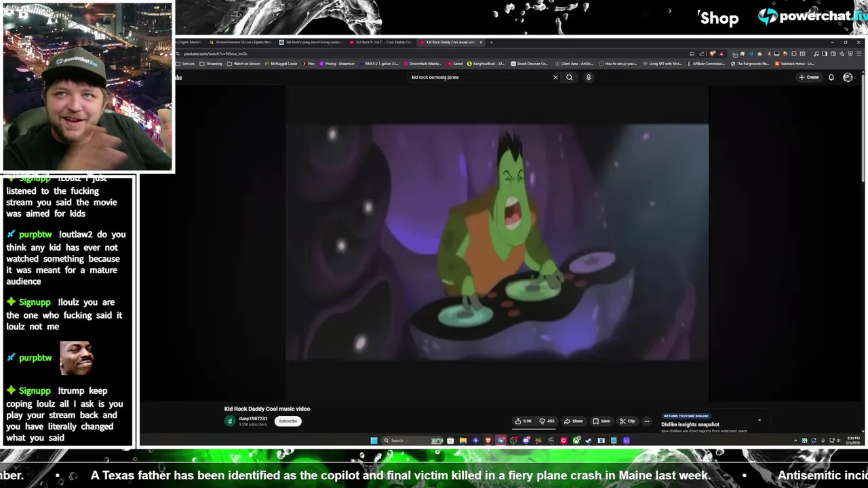Click the powerchat.live logo
The image size is (868, 488).
point(812,16)
